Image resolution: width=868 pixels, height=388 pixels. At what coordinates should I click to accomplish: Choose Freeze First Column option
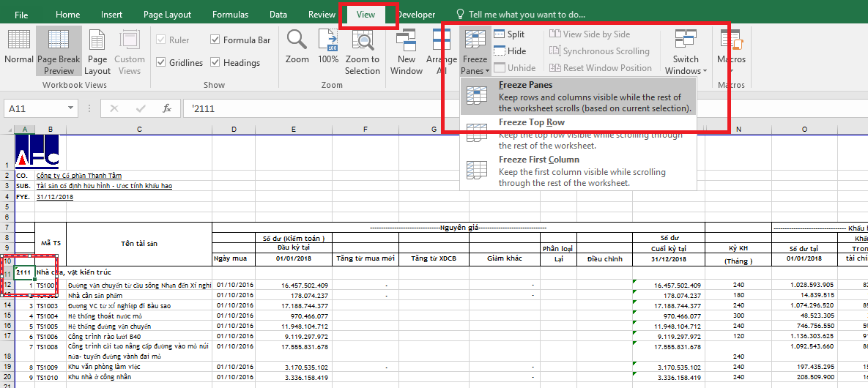point(538,160)
